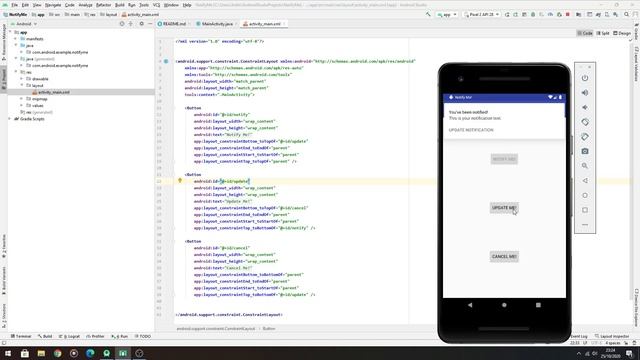Rotate the emulator left
The height and width of the screenshot is (360, 640).
tap(585, 122)
